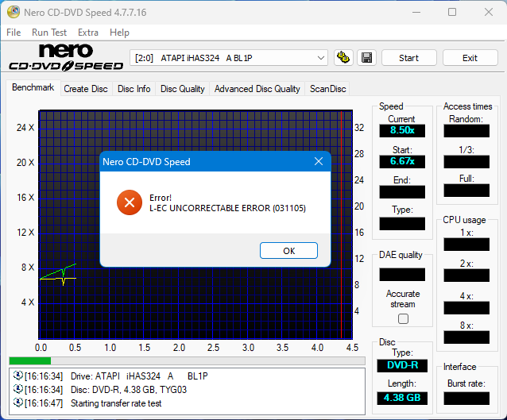Open the Help menu
The width and height of the screenshot is (507, 420).
pyautogui.click(x=119, y=33)
